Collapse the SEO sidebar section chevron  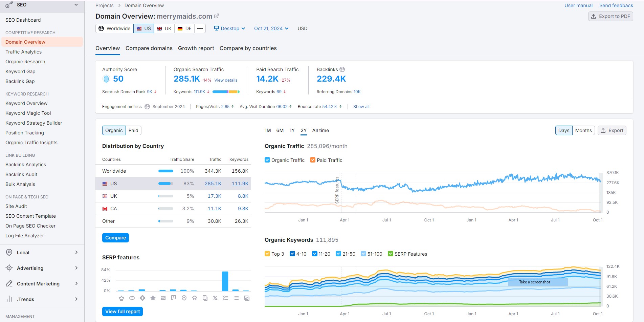[x=76, y=5]
